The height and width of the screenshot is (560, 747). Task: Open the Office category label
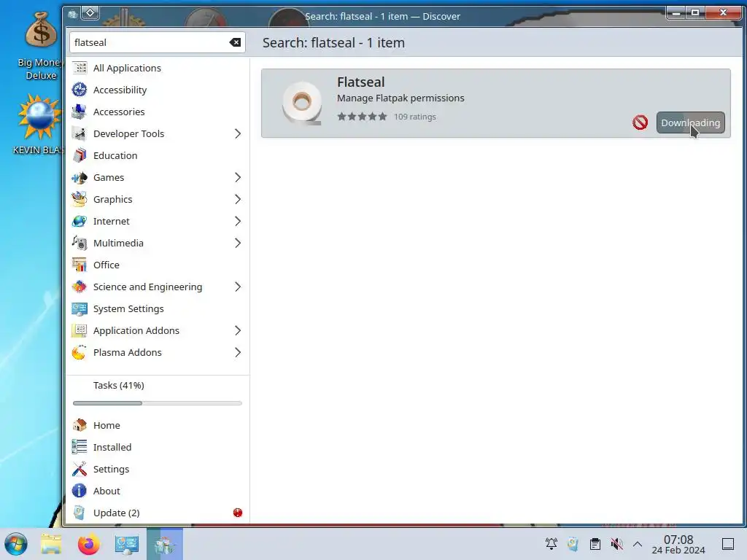click(107, 265)
